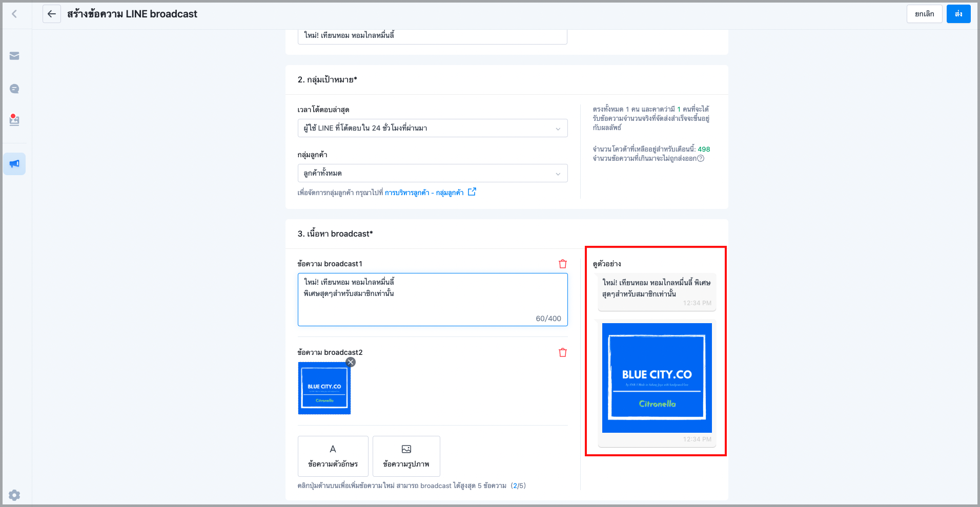Click the broadcast name input field

[433, 36]
